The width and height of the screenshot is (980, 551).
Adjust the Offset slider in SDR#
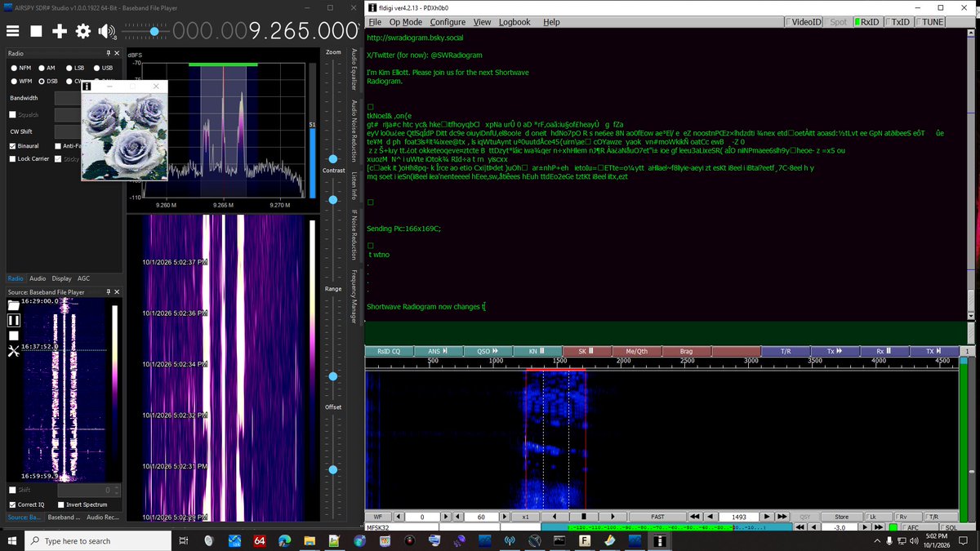[333, 470]
